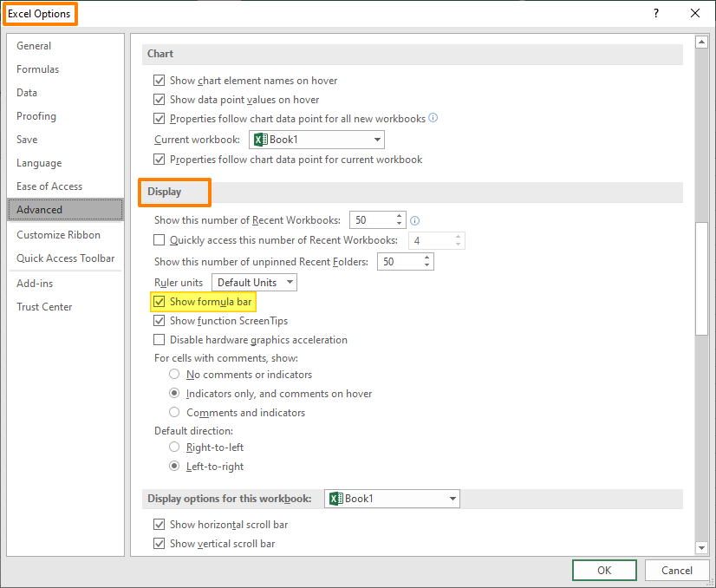Image resolution: width=716 pixels, height=588 pixels.
Task: Open the Display options for this workbook dropdown
Action: coord(452,499)
